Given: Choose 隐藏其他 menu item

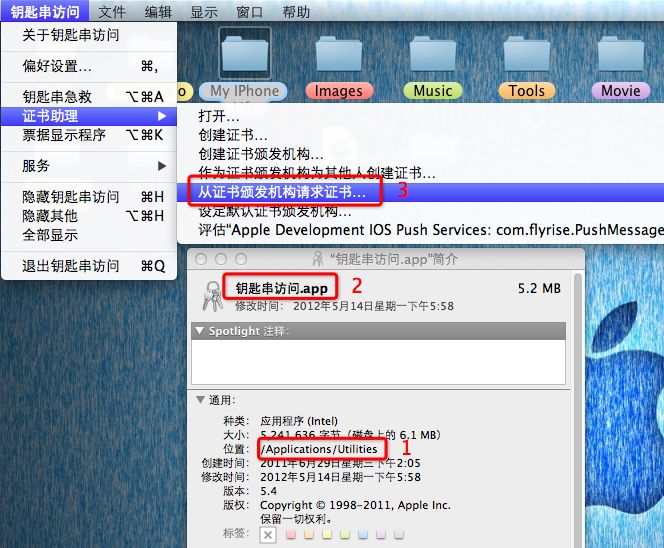Looking at the screenshot, I should [x=89, y=216].
